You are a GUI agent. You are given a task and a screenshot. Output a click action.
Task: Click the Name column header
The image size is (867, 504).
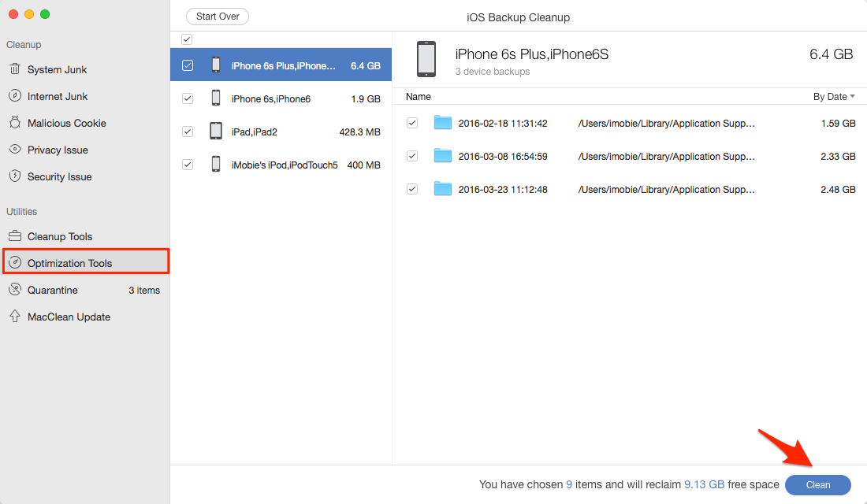[418, 97]
